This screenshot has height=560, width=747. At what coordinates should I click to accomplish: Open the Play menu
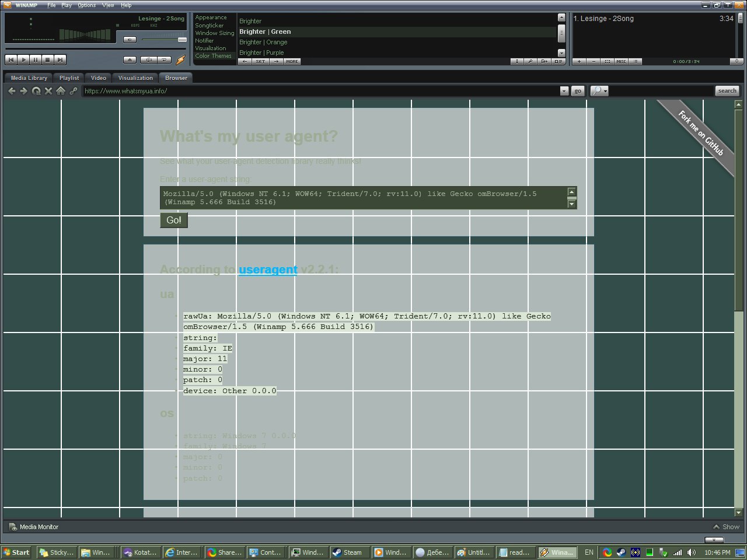67,5
